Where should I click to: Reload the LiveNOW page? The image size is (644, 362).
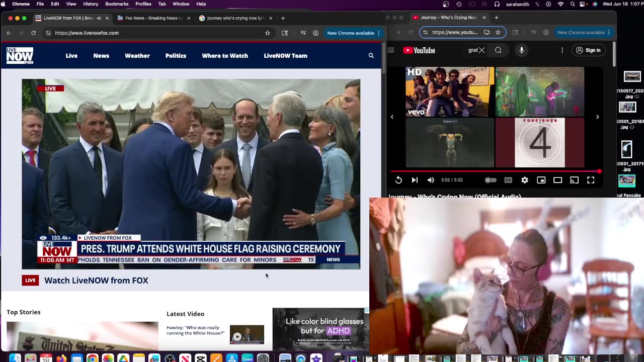pyautogui.click(x=33, y=33)
